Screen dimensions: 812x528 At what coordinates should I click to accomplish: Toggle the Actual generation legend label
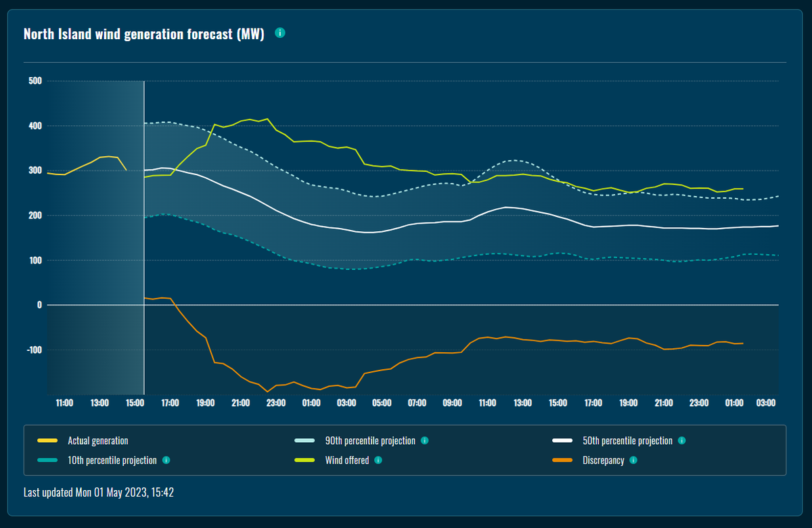[97, 441]
